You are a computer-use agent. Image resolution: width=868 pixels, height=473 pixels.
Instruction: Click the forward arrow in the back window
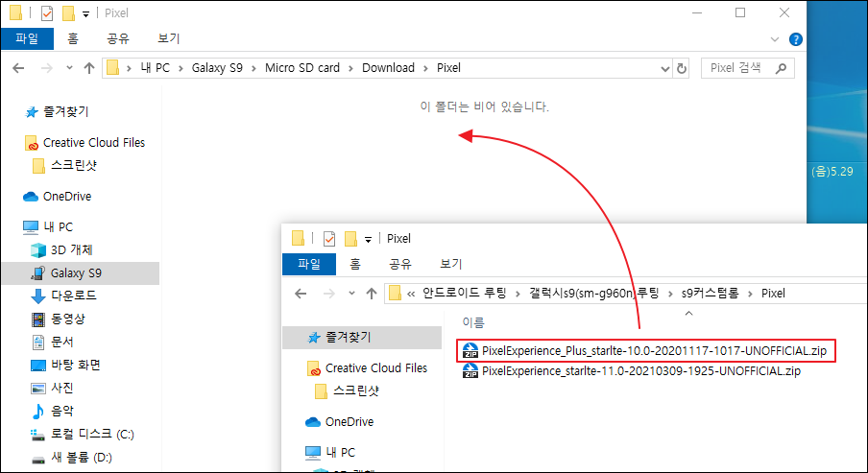pos(47,68)
